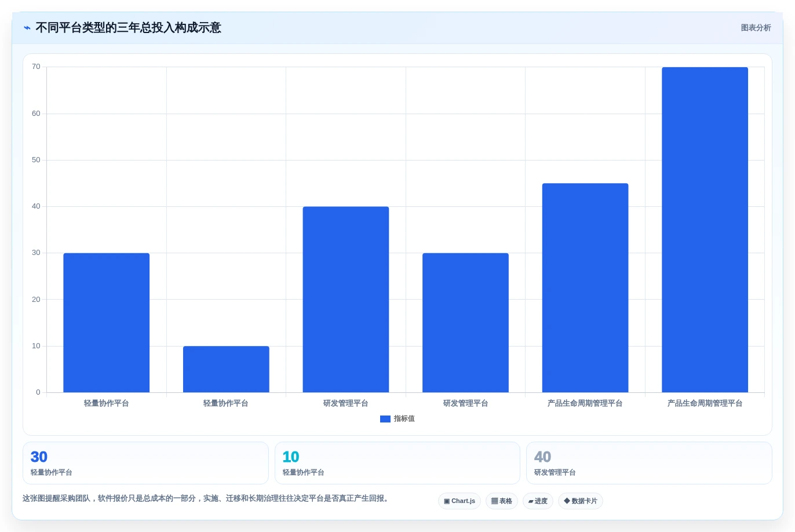
Task: Toggle the 指标值 legend color box
Action: pyautogui.click(x=385, y=419)
